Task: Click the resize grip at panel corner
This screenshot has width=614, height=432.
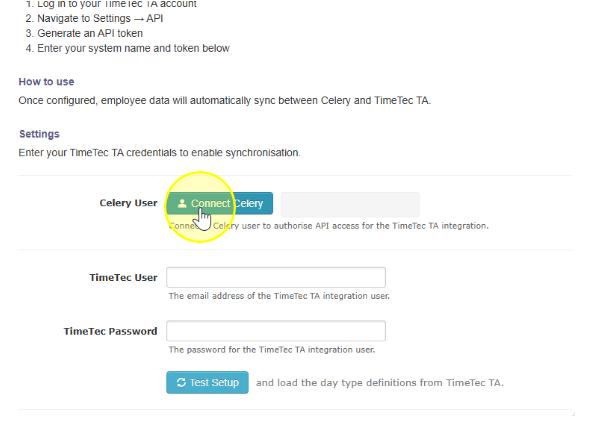Action: 573,414
